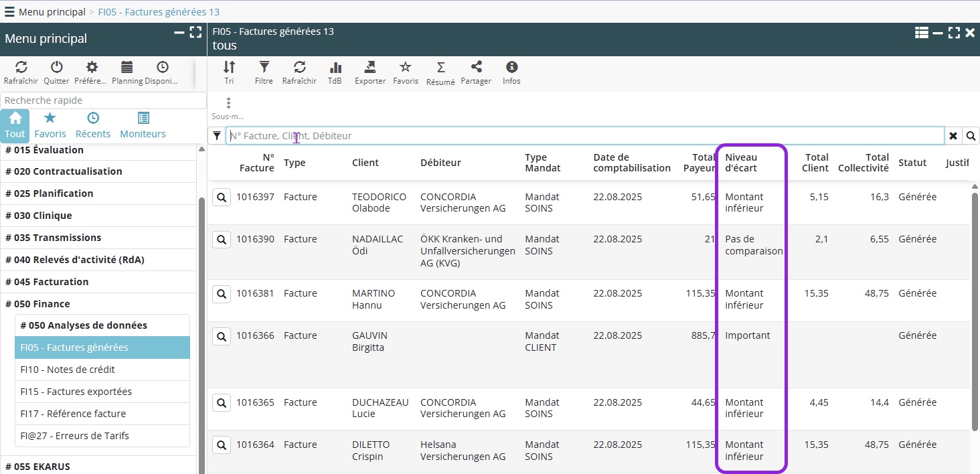Open the Planning calendar icon
Screen dimensions: 980x474
pos(127,68)
